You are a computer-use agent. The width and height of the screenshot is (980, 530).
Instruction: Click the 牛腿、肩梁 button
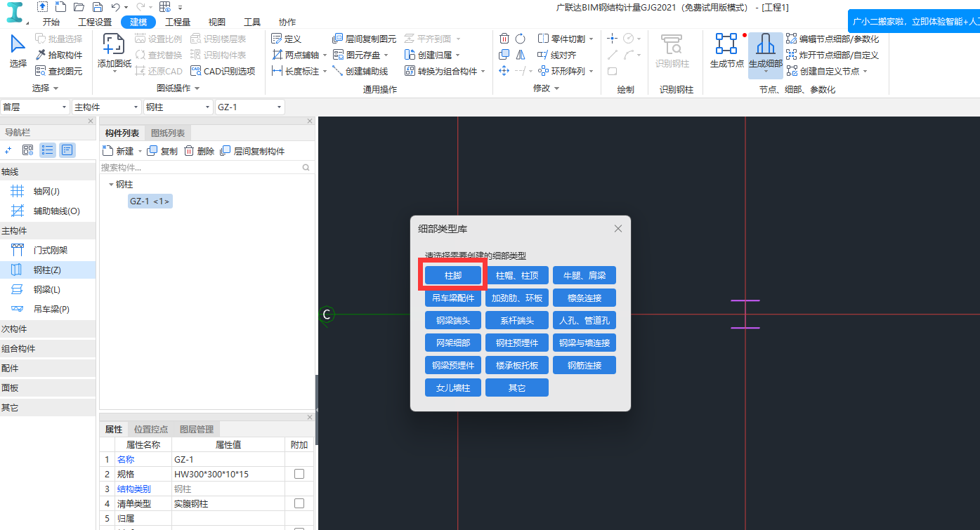[x=584, y=276]
